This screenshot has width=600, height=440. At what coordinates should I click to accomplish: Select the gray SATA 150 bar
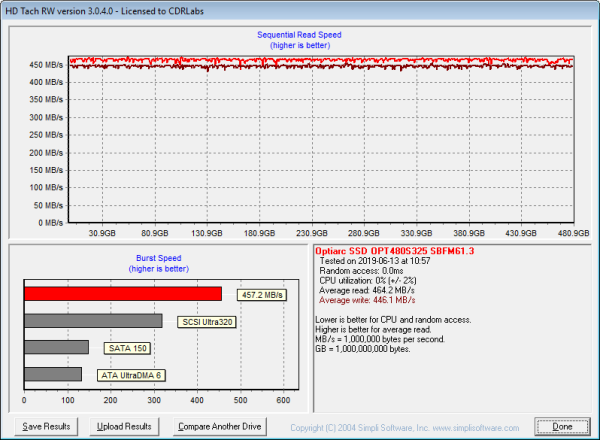click(57, 347)
